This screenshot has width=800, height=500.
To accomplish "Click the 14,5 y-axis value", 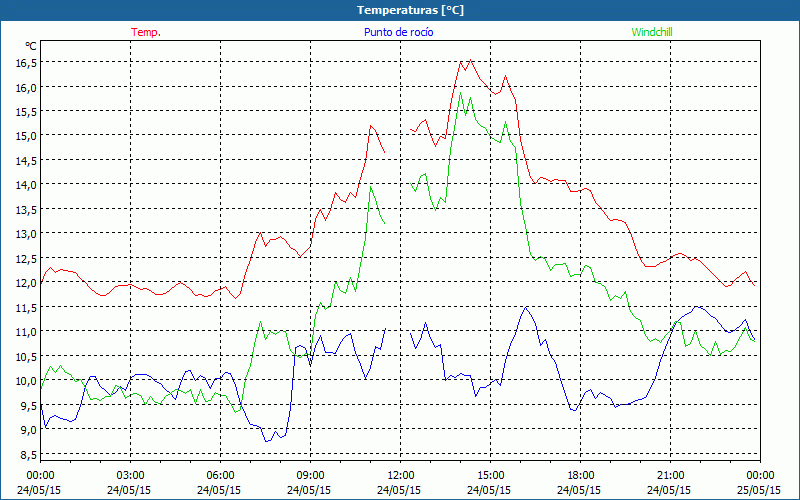I will coord(27,160).
